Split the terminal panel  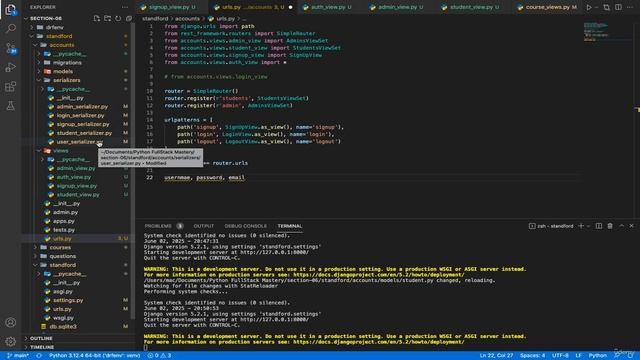(x=598, y=226)
